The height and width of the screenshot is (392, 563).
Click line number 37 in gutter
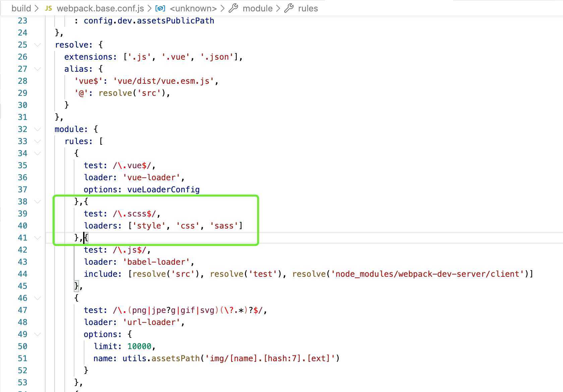tap(22, 190)
